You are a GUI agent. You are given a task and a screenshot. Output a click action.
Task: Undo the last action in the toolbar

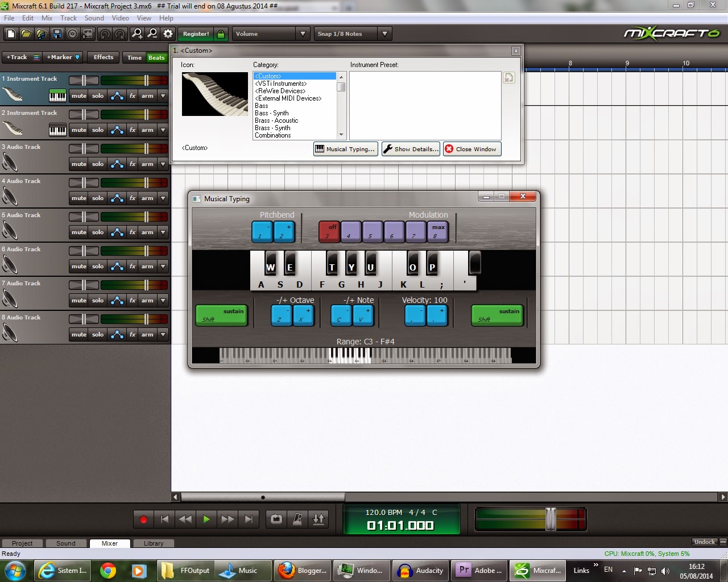point(105,34)
